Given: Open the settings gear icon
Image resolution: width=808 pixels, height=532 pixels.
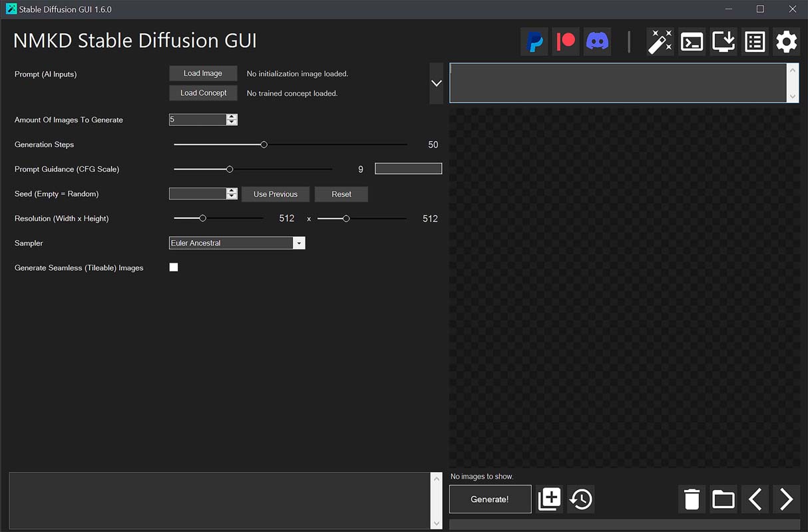Looking at the screenshot, I should 786,42.
